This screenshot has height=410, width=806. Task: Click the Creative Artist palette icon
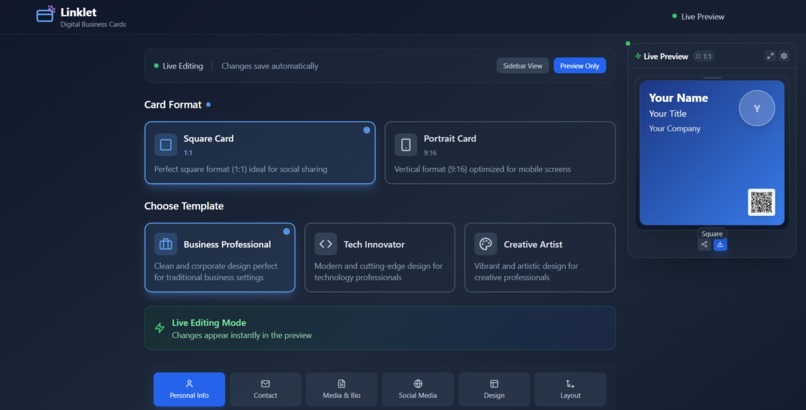coord(485,244)
